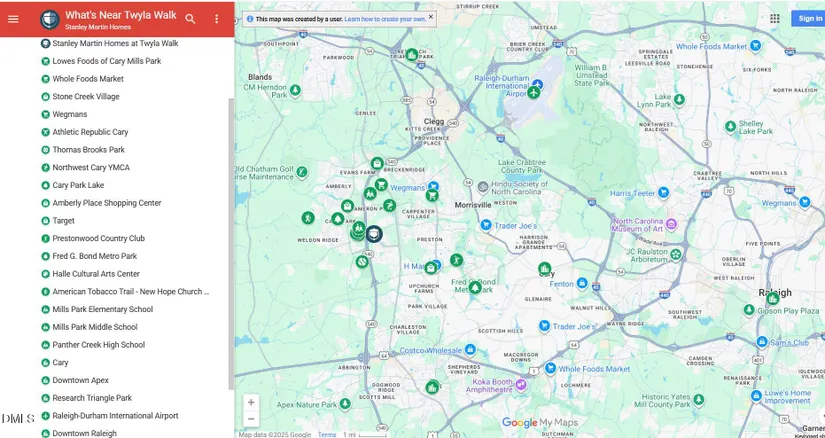Click the Koka Booth Amphitheatre map pin
Viewport: 825px width, 438px height.
pyautogui.click(x=520, y=384)
